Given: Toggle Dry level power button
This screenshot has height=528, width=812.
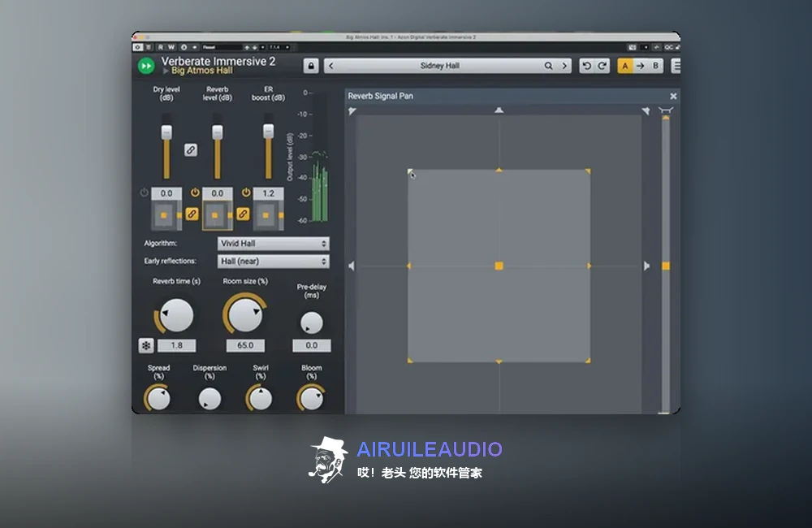Looking at the screenshot, I should coord(144,193).
